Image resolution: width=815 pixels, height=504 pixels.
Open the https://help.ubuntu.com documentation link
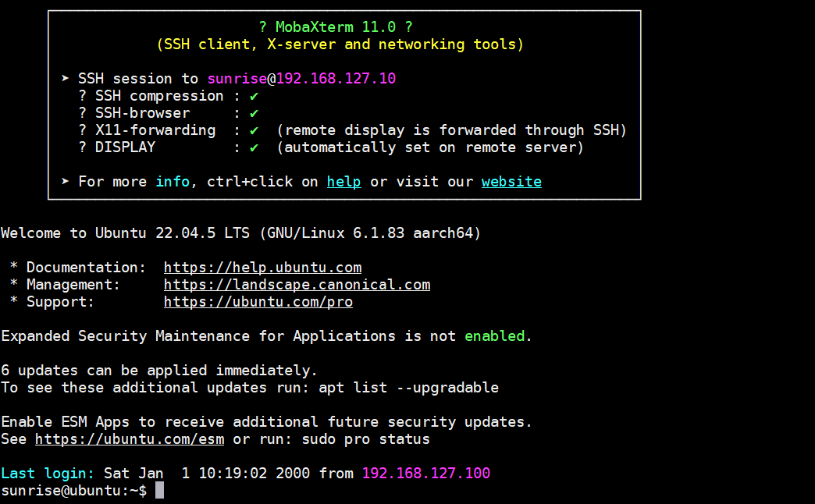coord(262,268)
